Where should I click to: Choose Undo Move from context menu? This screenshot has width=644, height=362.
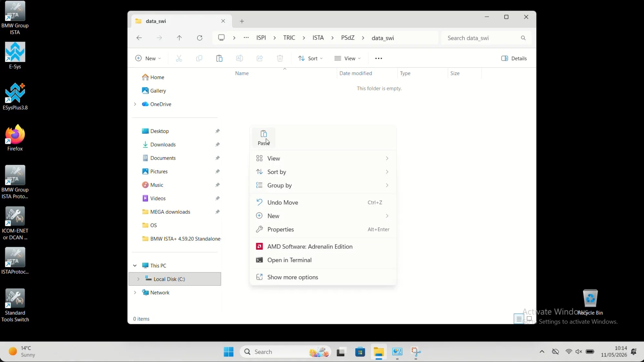[323, 203]
